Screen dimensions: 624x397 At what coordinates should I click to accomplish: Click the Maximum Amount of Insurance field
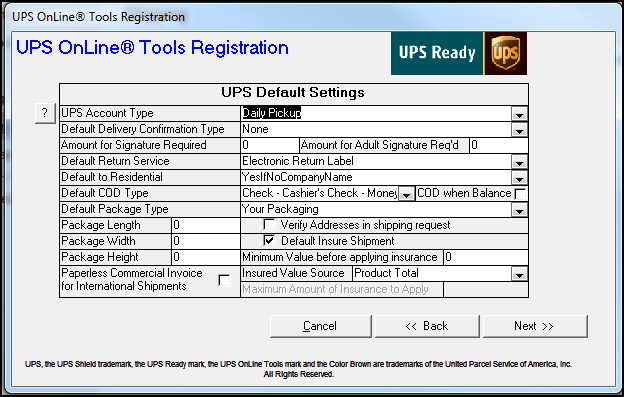pyautogui.click(x=486, y=289)
